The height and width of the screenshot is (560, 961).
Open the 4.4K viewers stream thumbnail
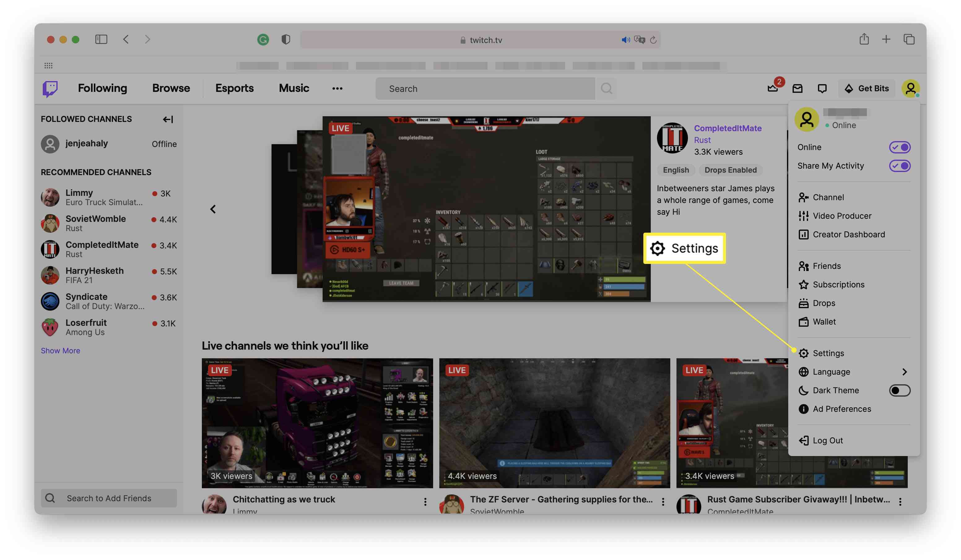(554, 423)
